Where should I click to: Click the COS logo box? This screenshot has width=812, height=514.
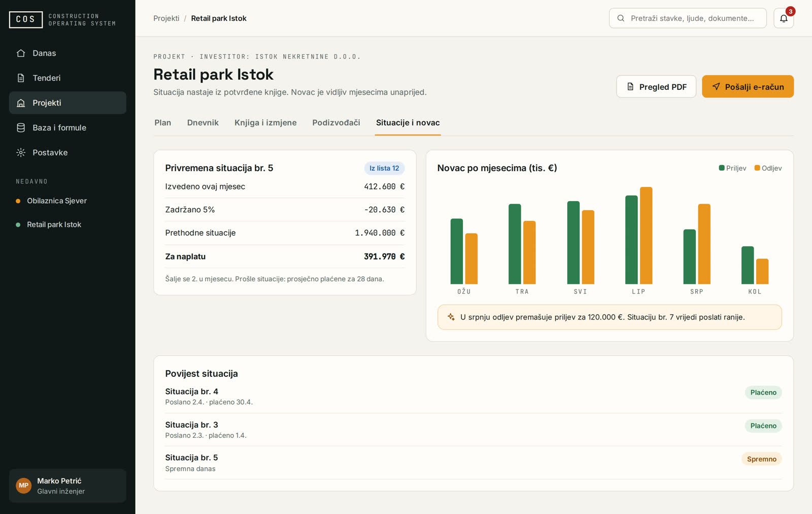26,19
